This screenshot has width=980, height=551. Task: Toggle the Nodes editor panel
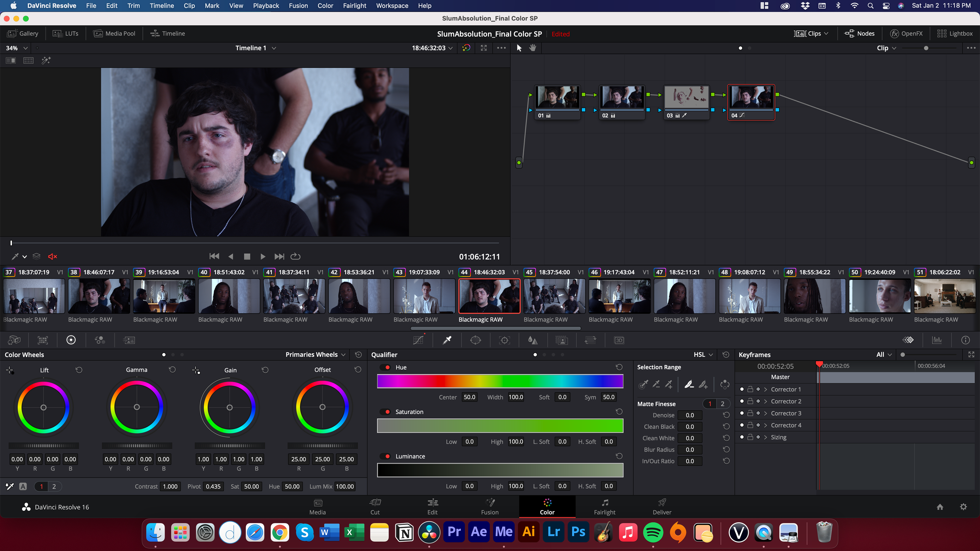click(x=859, y=33)
